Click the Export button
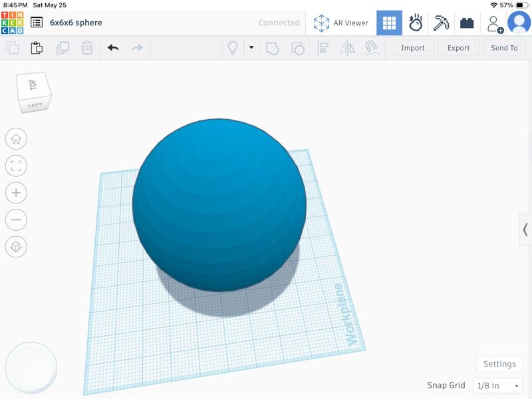The width and height of the screenshot is (532, 399). pos(458,48)
